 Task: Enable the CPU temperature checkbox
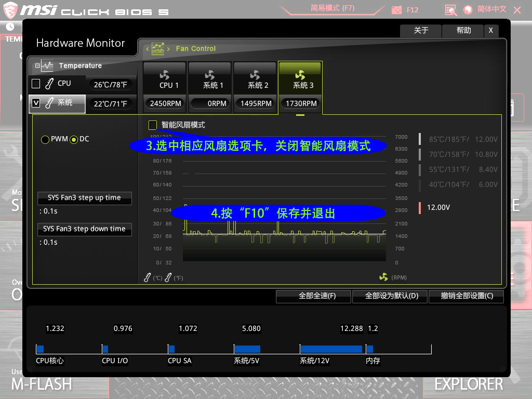pyautogui.click(x=36, y=84)
